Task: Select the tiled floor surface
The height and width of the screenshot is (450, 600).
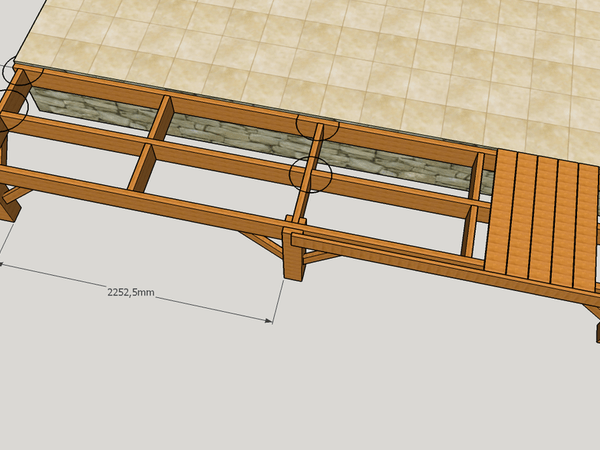Action: tap(300, 50)
